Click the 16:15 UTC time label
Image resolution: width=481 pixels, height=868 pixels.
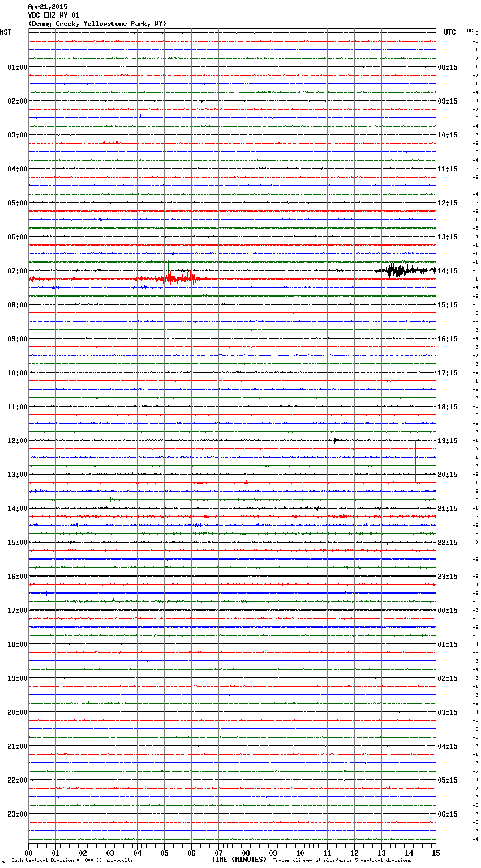[x=448, y=339]
